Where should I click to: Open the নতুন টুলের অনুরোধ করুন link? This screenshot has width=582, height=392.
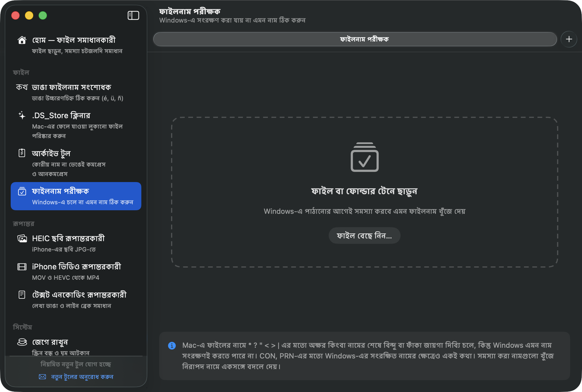pyautogui.click(x=82, y=377)
